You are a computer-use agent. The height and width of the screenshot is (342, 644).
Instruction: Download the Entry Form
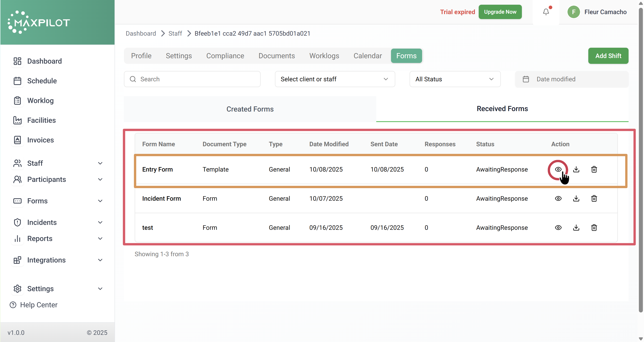576,170
